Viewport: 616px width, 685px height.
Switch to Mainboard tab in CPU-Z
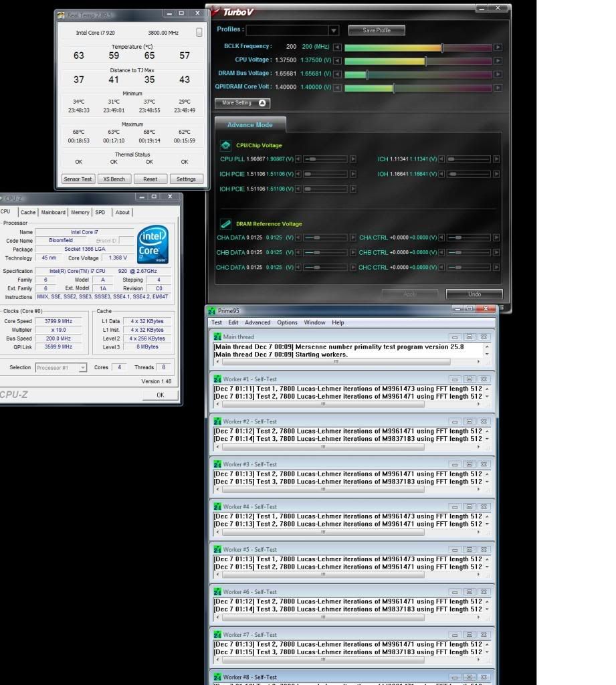click(x=54, y=212)
